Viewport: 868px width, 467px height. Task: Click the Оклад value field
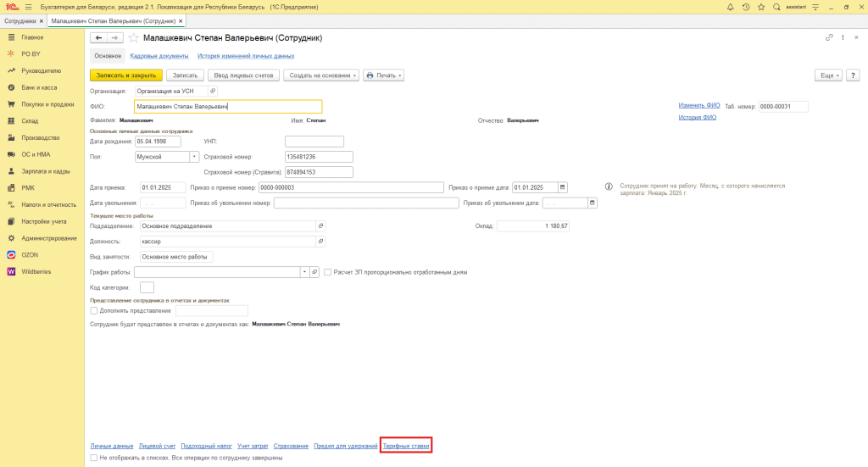point(533,225)
